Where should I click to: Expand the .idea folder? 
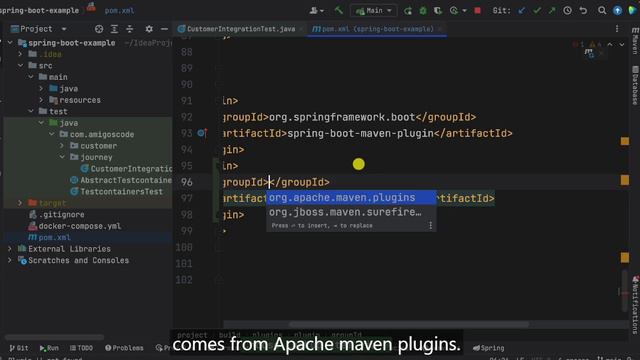click(20, 54)
